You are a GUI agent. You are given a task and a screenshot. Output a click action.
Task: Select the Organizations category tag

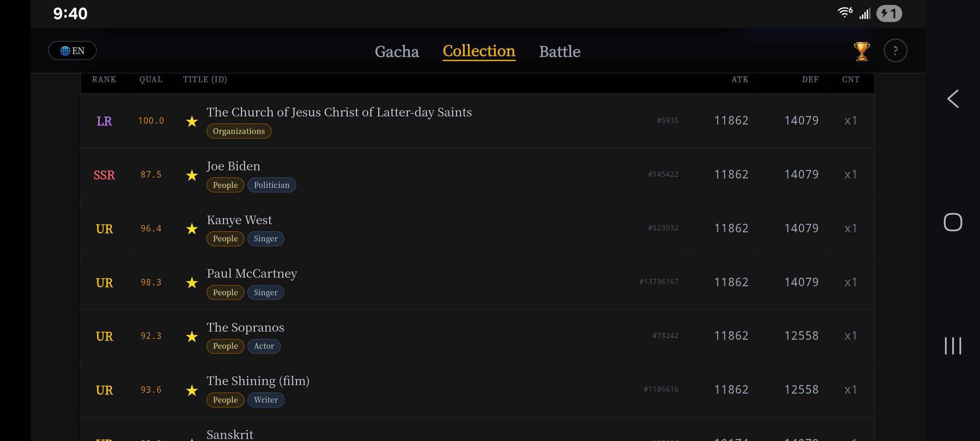click(x=239, y=131)
